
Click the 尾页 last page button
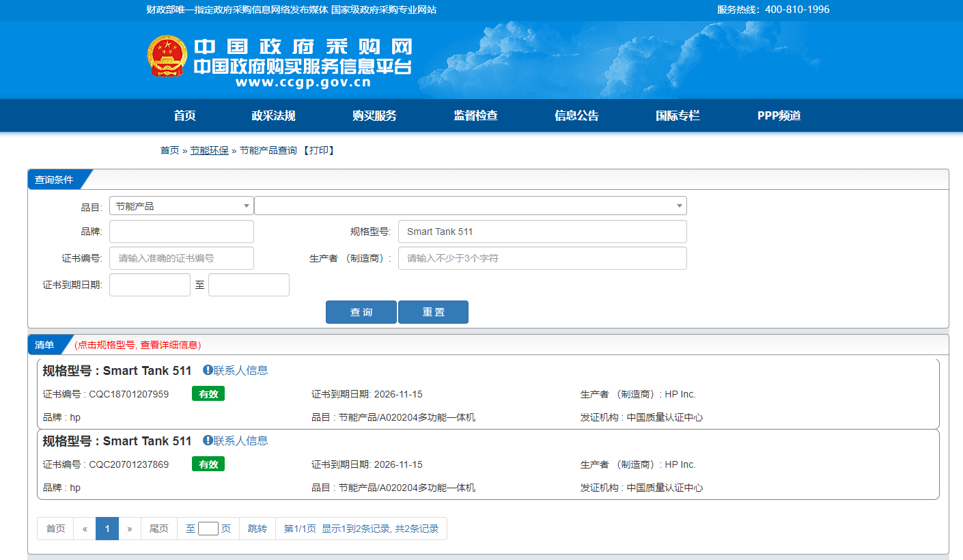point(158,529)
